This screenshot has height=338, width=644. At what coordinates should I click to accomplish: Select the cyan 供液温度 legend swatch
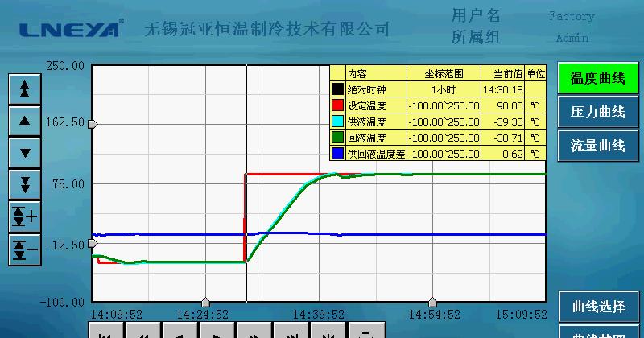coord(337,122)
